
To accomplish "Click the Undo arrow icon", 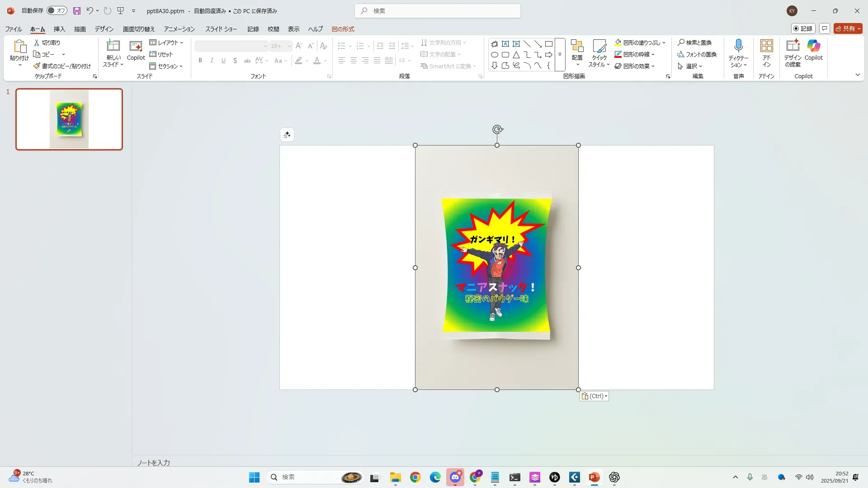I will 90,11.
